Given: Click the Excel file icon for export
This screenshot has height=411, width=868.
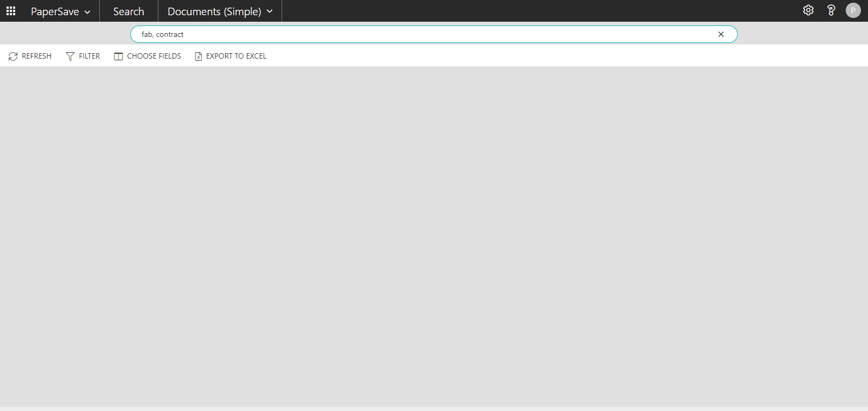Looking at the screenshot, I should coord(199,56).
